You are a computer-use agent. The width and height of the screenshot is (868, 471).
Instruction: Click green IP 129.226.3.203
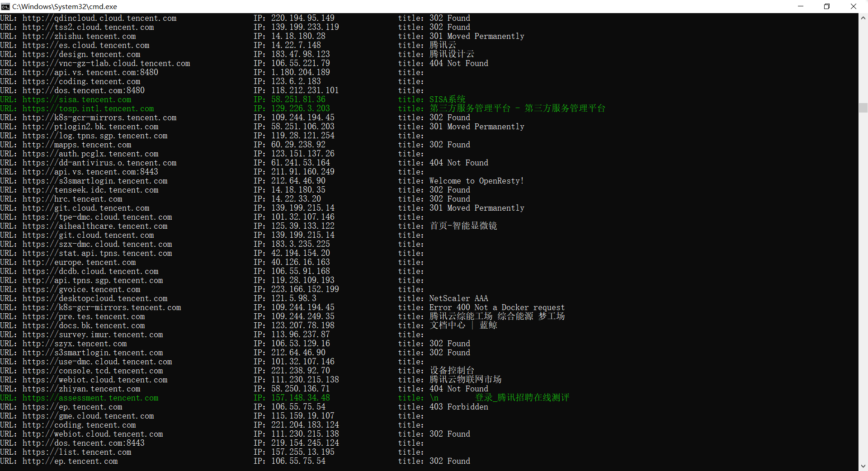[x=301, y=108]
